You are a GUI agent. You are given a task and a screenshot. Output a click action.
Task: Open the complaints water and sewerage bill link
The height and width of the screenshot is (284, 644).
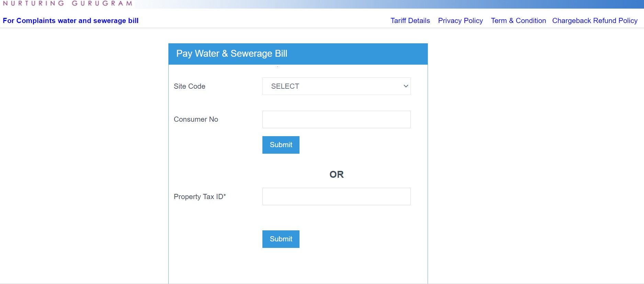[71, 21]
